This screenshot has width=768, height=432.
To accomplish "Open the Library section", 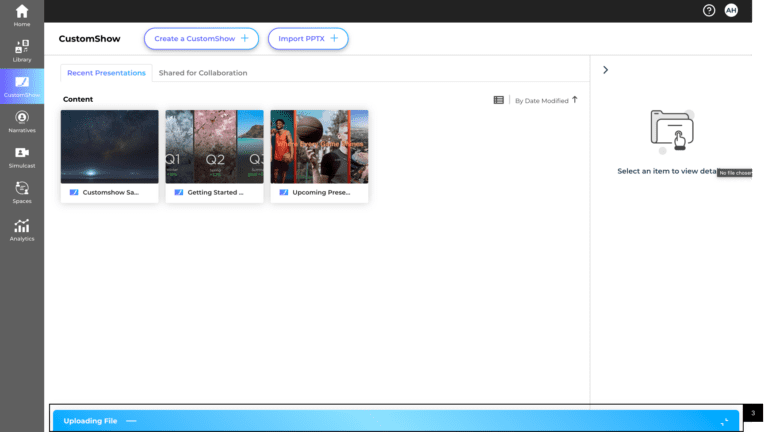I will [x=22, y=51].
